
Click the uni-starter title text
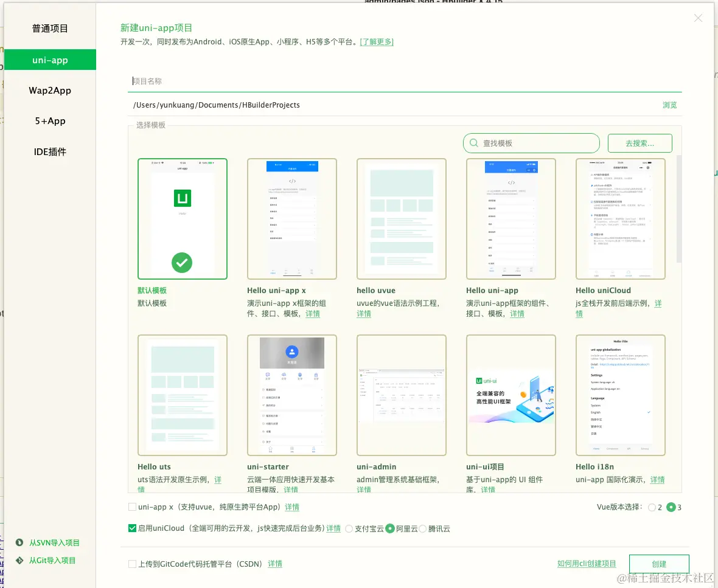[x=268, y=467]
